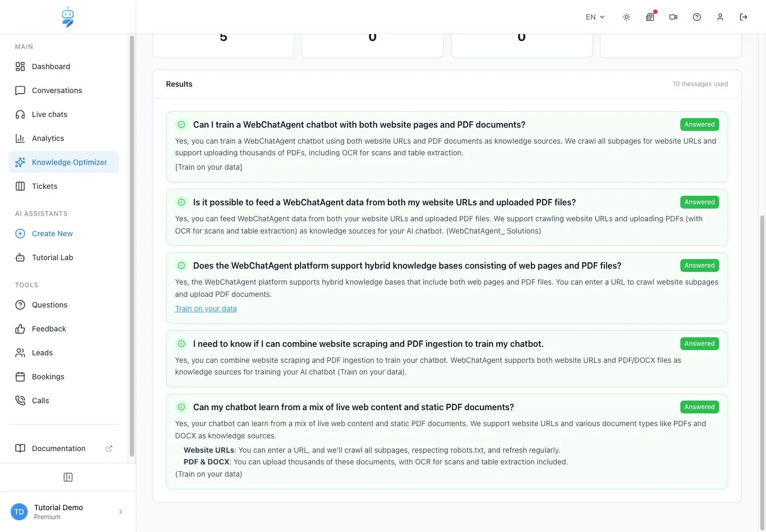This screenshot has height=532, width=766.
Task: Click the main page vertical scrollbar
Action: point(762,372)
